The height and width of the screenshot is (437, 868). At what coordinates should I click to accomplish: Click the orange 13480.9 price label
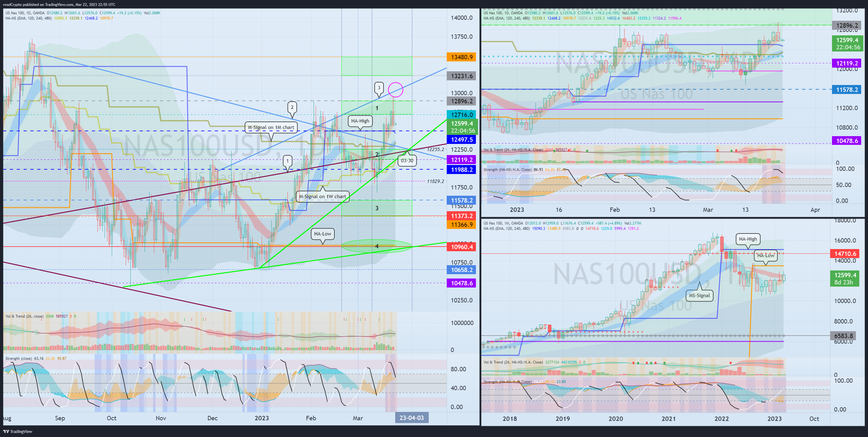461,57
